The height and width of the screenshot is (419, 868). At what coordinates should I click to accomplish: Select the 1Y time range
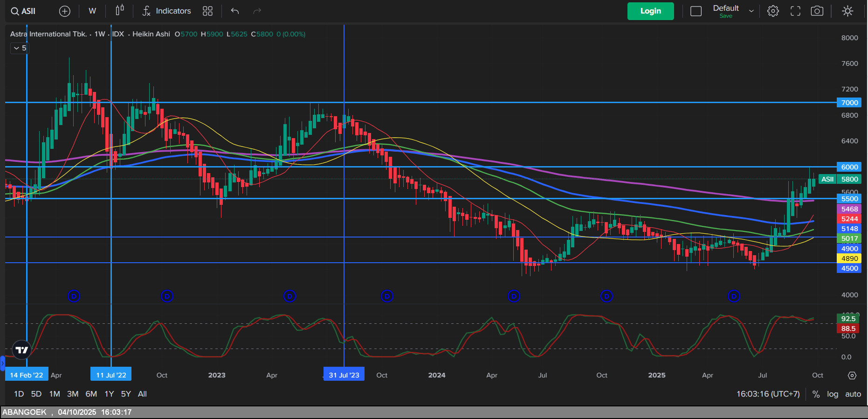pos(109,394)
